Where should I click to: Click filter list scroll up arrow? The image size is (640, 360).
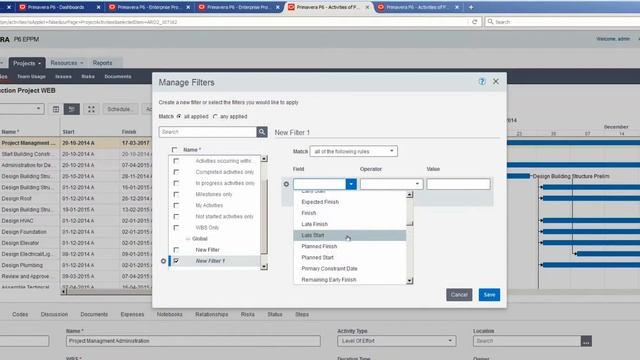pos(264,158)
